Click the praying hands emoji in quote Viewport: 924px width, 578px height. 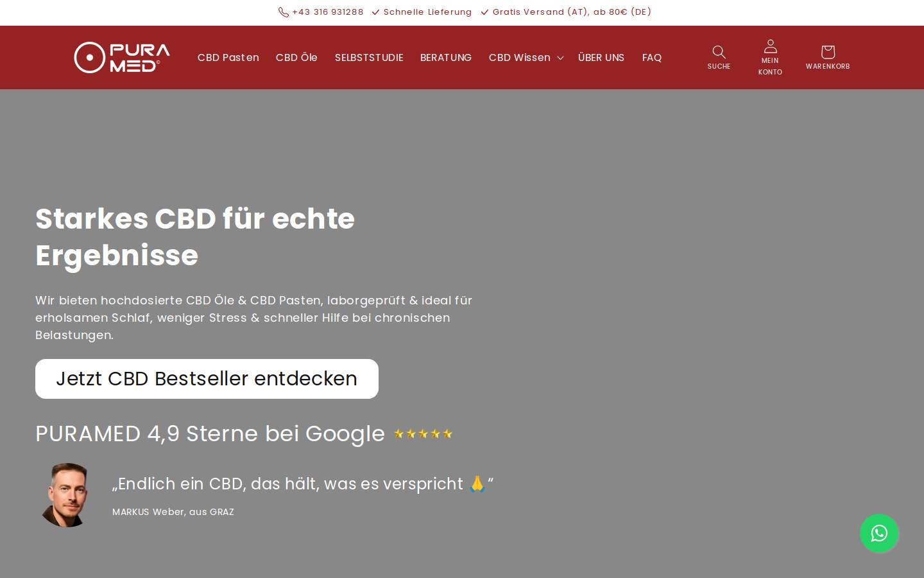[477, 484]
